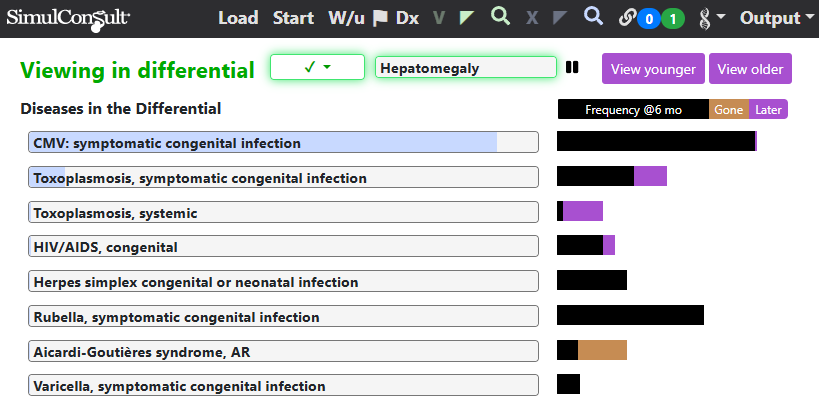The width and height of the screenshot is (819, 400).
Task: Click the View younger button
Action: coord(653,69)
